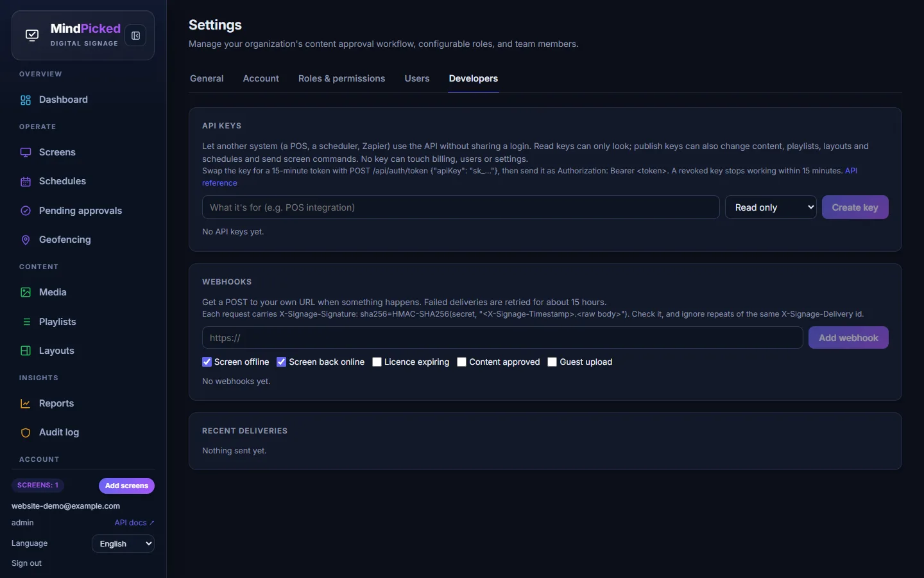Click the Media image icon

[26, 292]
